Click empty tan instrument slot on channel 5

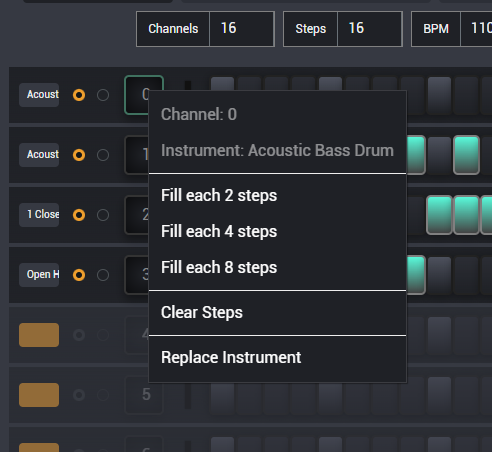click(x=39, y=395)
